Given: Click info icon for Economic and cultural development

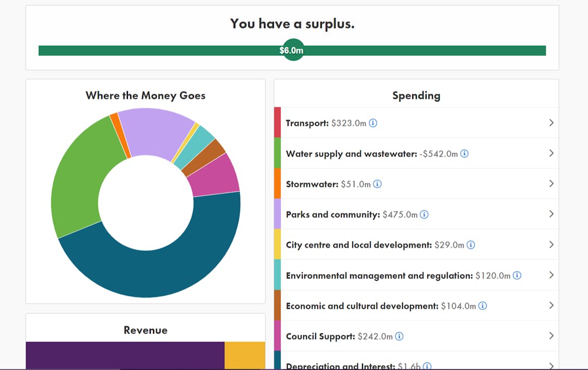Looking at the screenshot, I should point(482,306).
